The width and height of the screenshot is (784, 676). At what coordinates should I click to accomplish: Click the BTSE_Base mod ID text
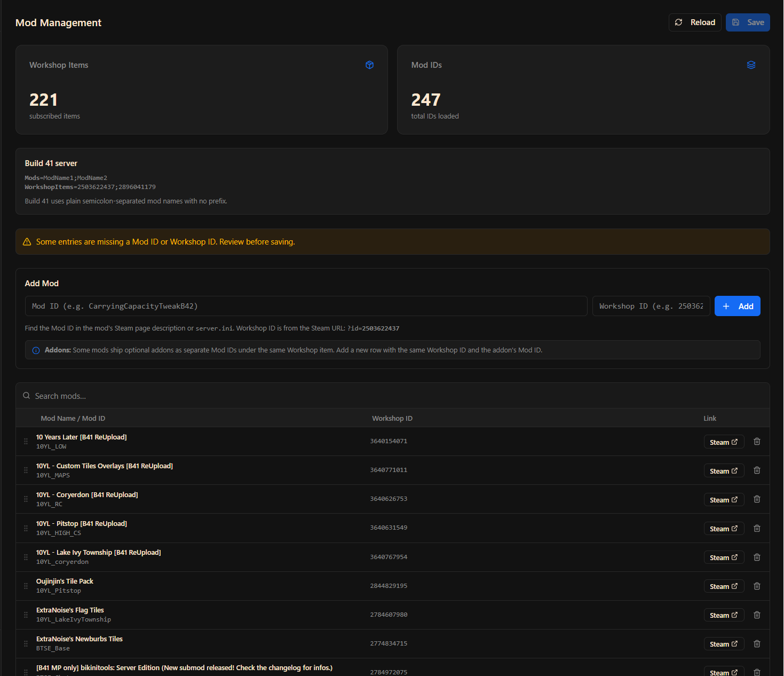[53, 648]
